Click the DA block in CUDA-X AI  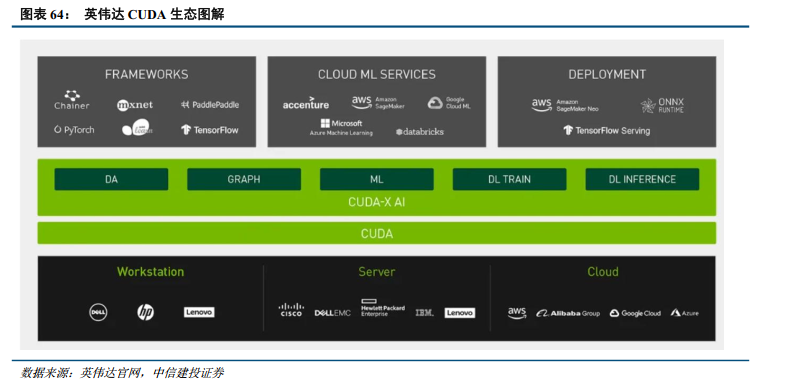(111, 179)
